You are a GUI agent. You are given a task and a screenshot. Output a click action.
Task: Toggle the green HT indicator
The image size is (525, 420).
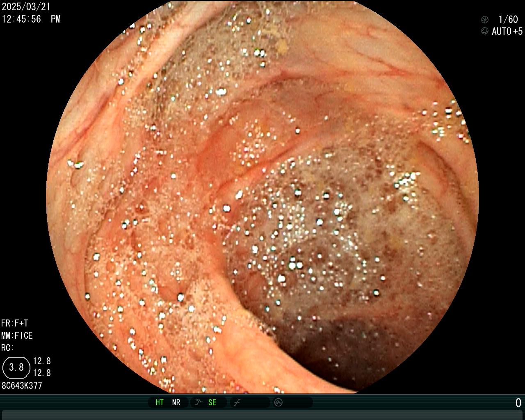tap(160, 402)
